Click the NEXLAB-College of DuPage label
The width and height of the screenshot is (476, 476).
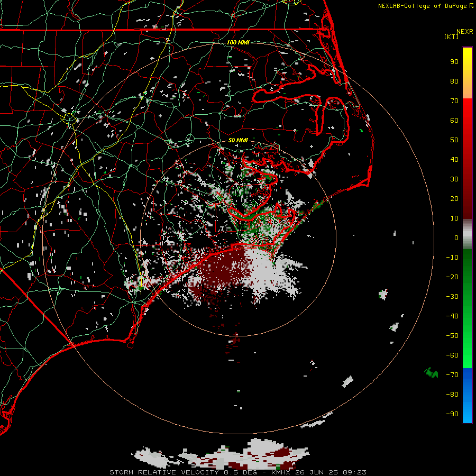tap(423, 6)
